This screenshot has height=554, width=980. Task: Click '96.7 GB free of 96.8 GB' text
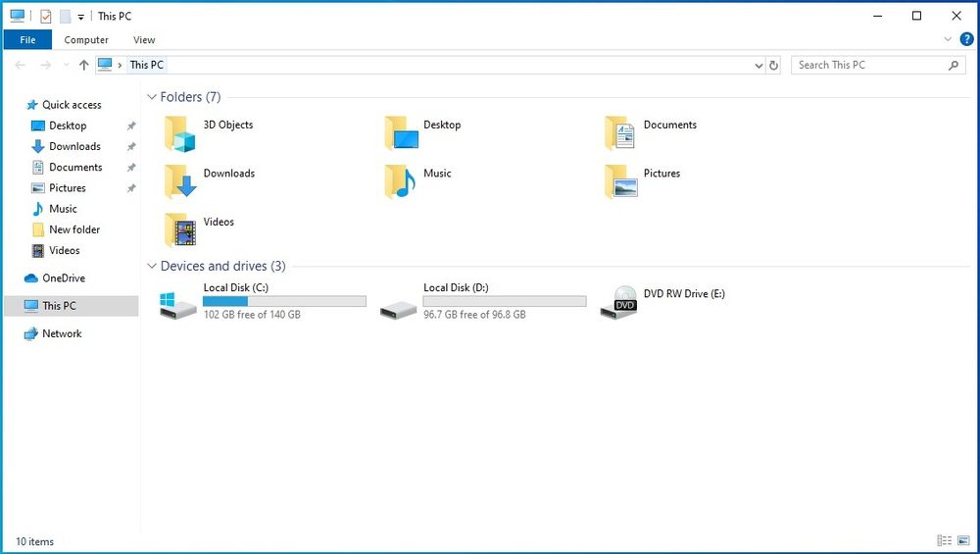coord(474,315)
